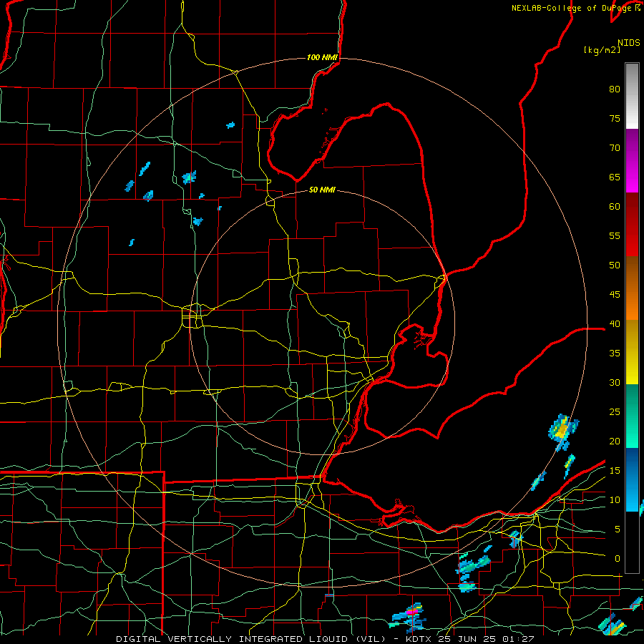The image size is (644, 644).
Task: Click the NIDS label above the color scale
Action: 628,42
